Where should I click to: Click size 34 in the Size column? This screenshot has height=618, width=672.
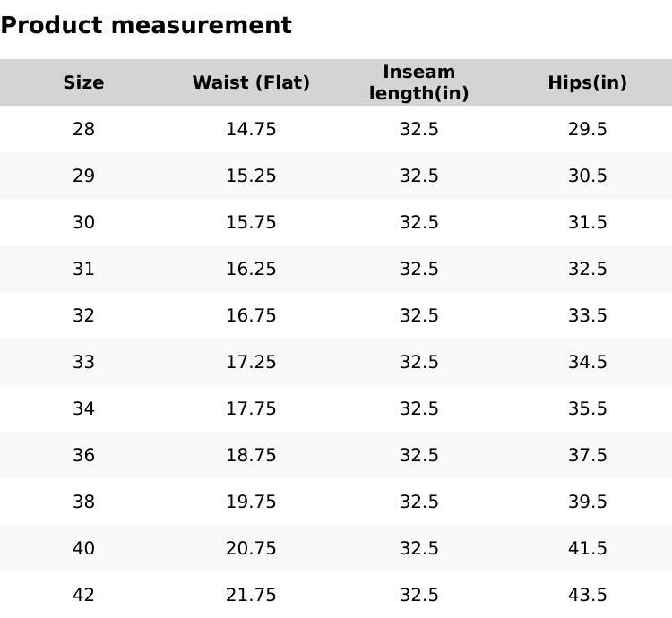[83, 408]
